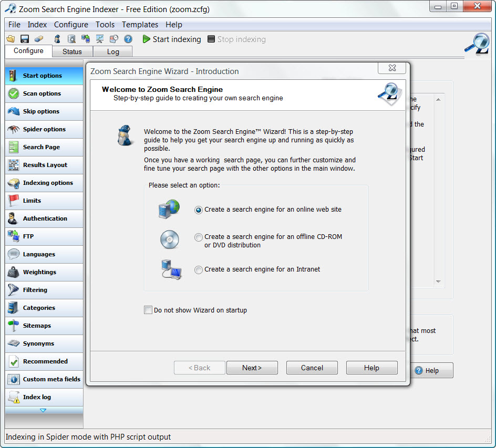
Task: Select Languages in the sidebar
Action: pos(44,254)
